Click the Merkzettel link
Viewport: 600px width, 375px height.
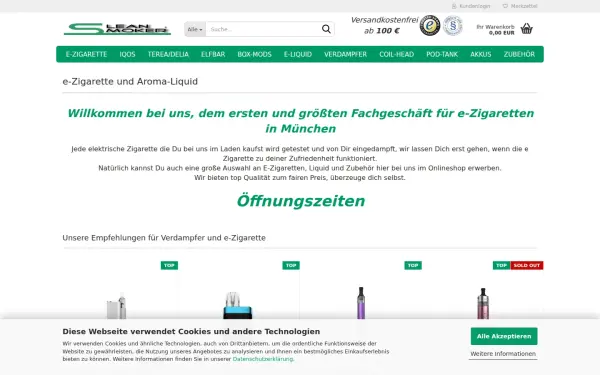pyautogui.click(x=524, y=6)
